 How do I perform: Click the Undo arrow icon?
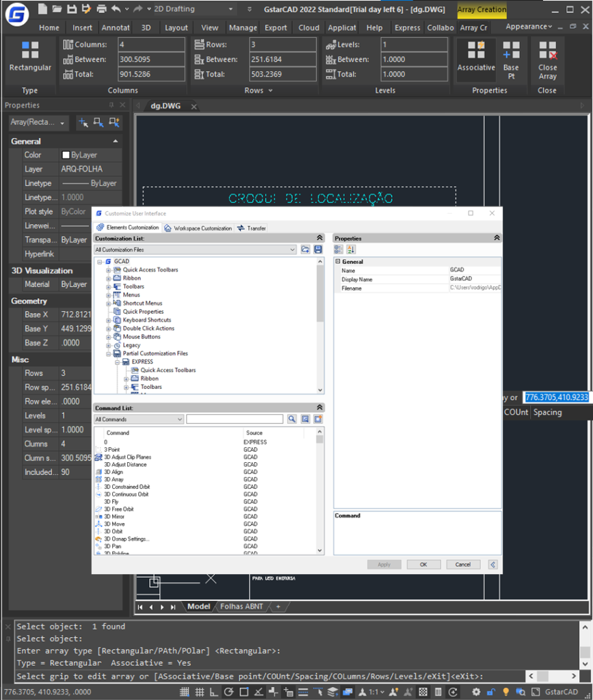(116, 8)
